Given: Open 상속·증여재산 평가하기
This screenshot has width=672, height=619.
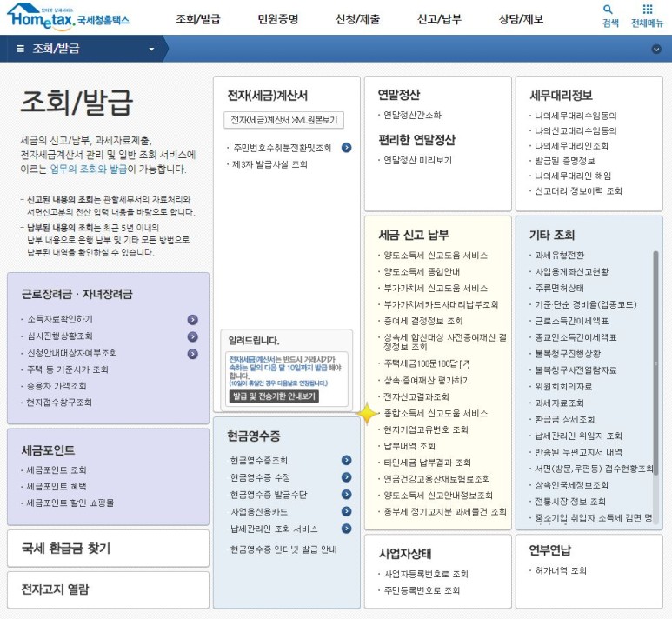Looking at the screenshot, I should point(427,381).
